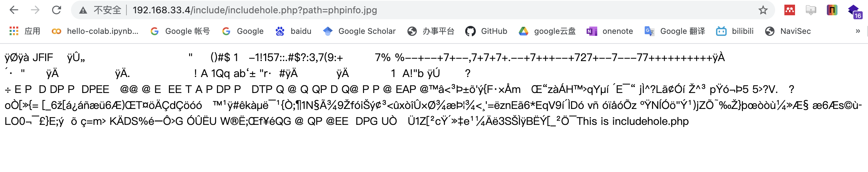The width and height of the screenshot is (868, 172).
Task: Bookmark this page with the star
Action: click(763, 10)
